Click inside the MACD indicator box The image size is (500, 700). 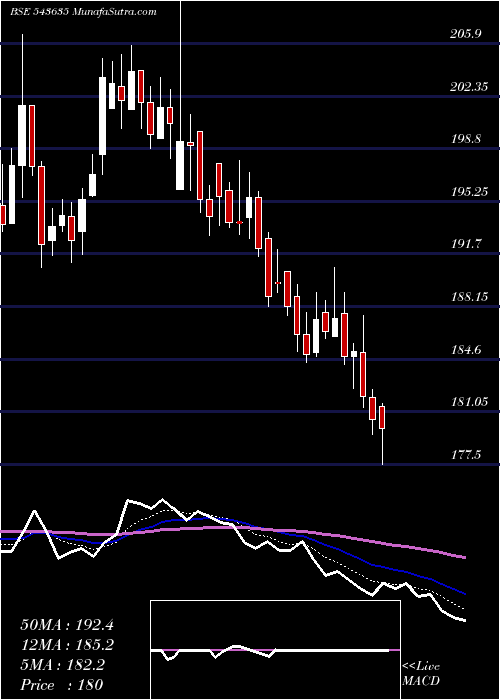tap(275, 650)
